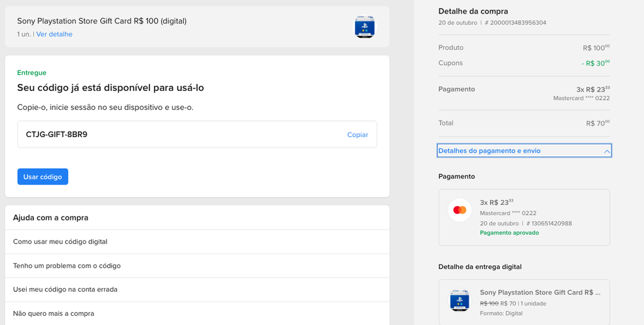Click order number # 2000013483956304

coord(515,23)
